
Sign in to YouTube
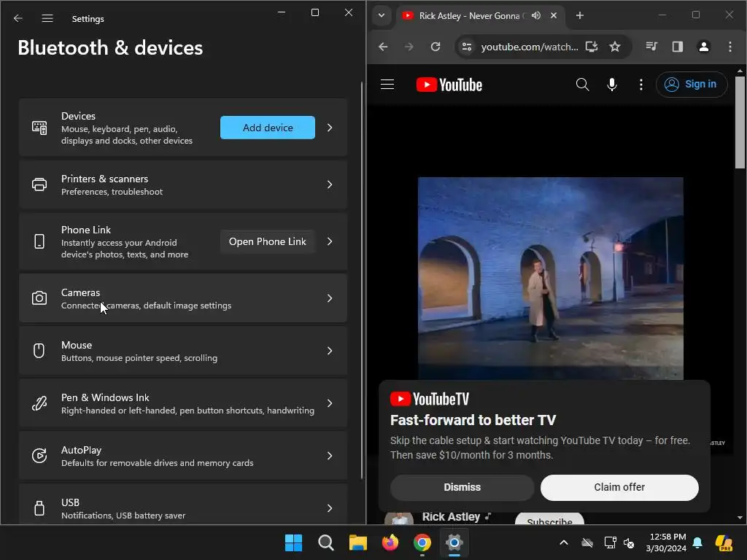click(692, 85)
